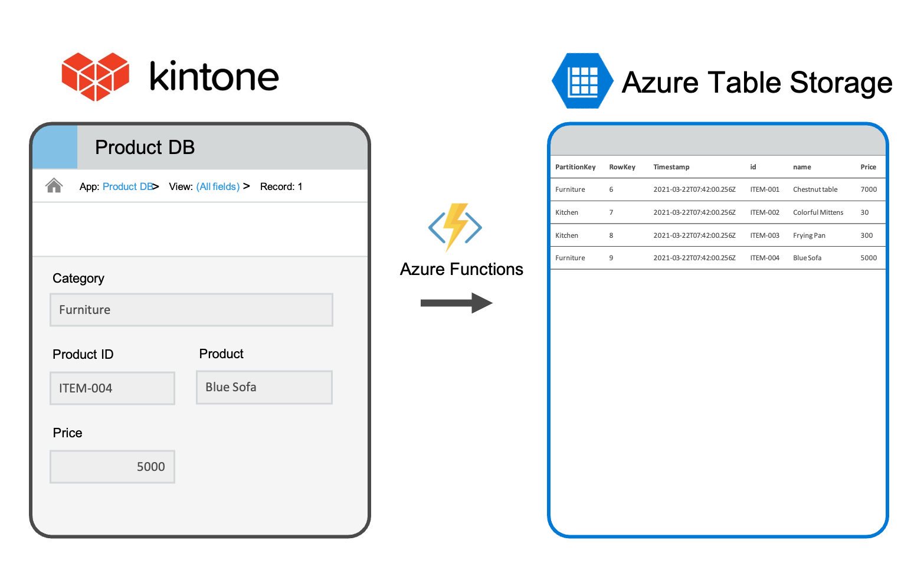Click the Azure Table Storage heading text

[757, 82]
